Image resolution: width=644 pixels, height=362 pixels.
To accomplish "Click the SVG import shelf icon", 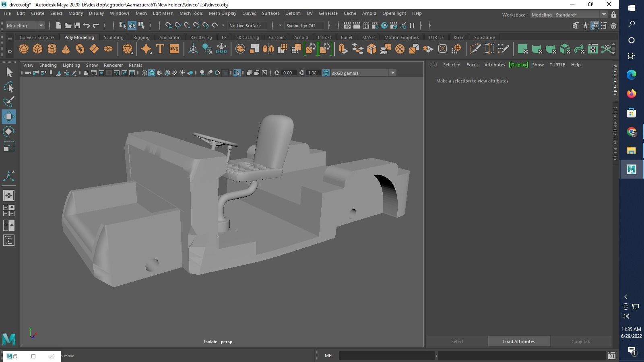I will pyautogui.click(x=174, y=49).
